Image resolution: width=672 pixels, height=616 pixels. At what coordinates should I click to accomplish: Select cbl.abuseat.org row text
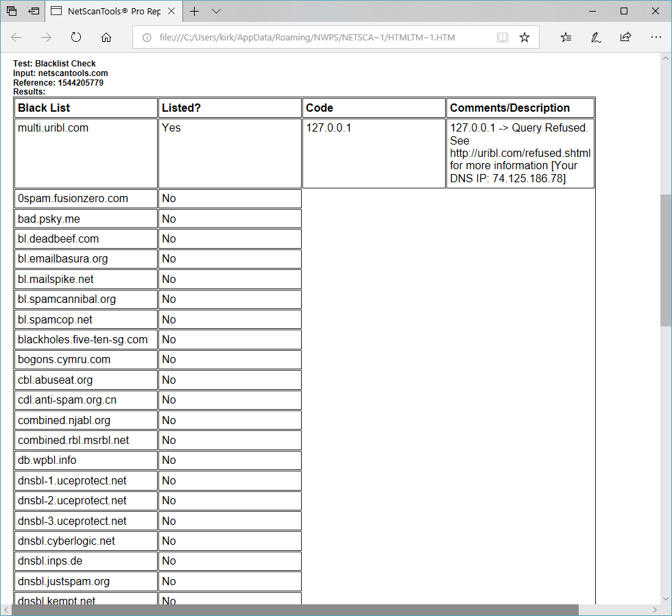point(56,380)
